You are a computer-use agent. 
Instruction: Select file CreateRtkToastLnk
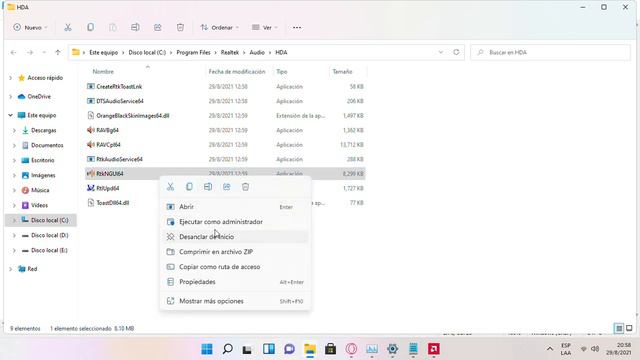[119, 87]
